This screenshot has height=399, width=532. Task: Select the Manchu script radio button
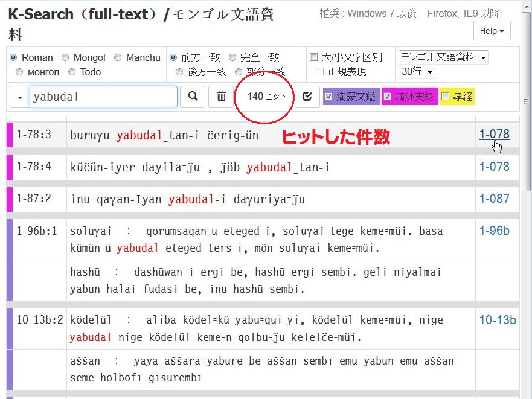118,58
